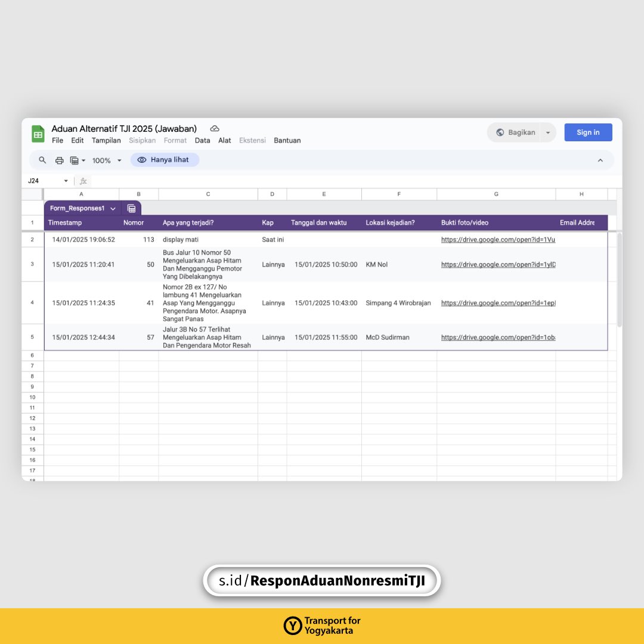Image resolution: width=644 pixels, height=644 pixels.
Task: Click cell with text display mati
Action: (x=208, y=240)
